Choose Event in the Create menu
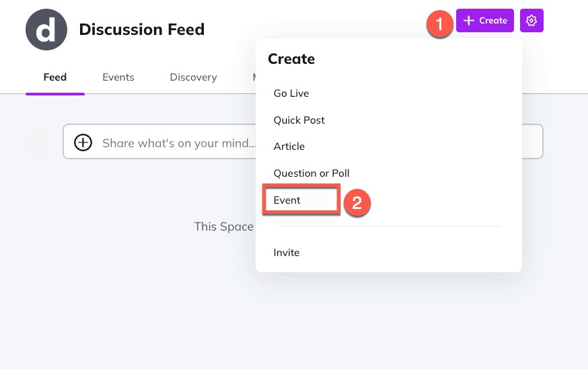 coord(287,200)
